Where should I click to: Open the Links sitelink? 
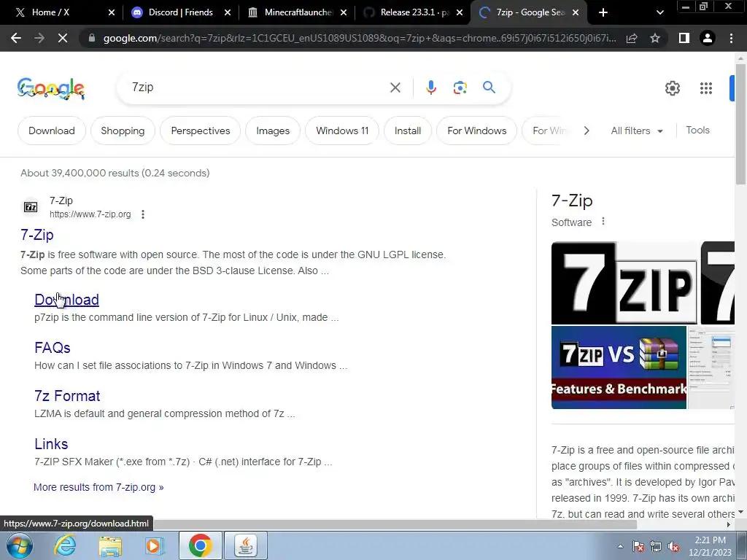coord(51,444)
